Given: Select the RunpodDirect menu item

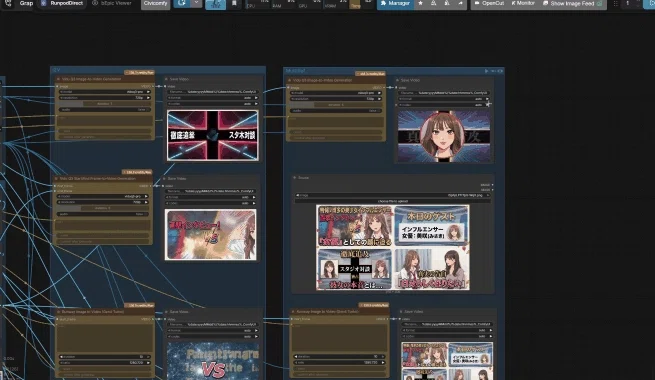Looking at the screenshot, I should [x=62, y=3].
